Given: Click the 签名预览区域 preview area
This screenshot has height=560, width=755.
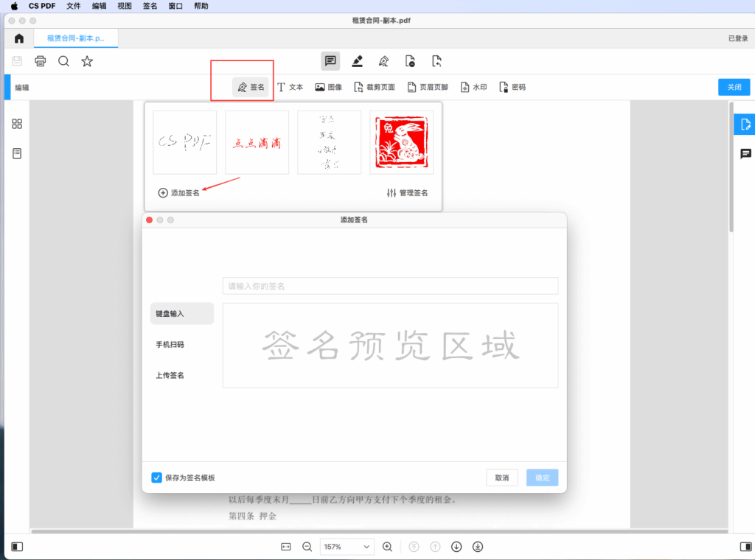Looking at the screenshot, I should tap(391, 346).
